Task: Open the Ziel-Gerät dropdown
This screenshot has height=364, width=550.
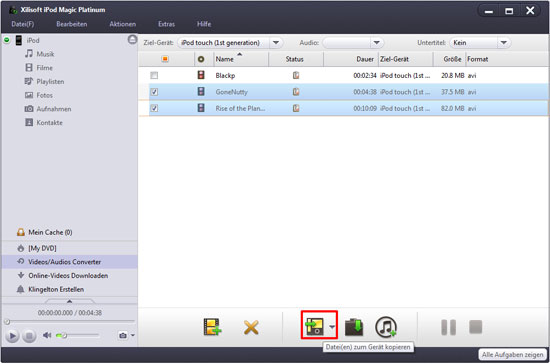Action: (x=230, y=42)
